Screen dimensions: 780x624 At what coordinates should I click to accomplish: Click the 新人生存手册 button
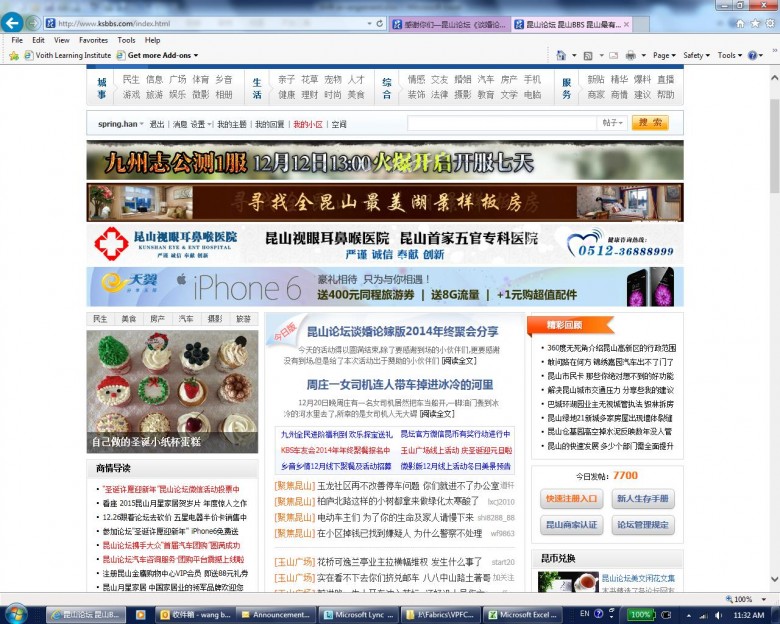[643, 499]
